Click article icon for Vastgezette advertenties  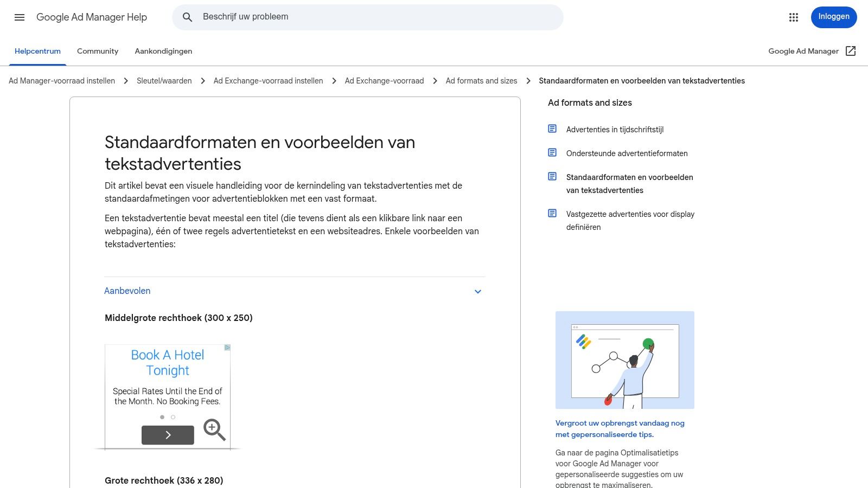coord(552,213)
